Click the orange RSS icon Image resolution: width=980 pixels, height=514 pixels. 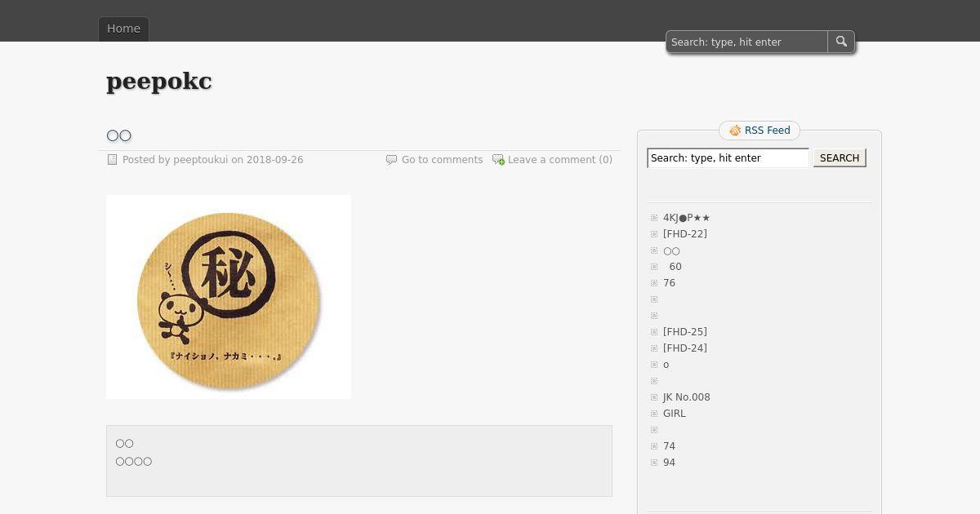tap(735, 131)
